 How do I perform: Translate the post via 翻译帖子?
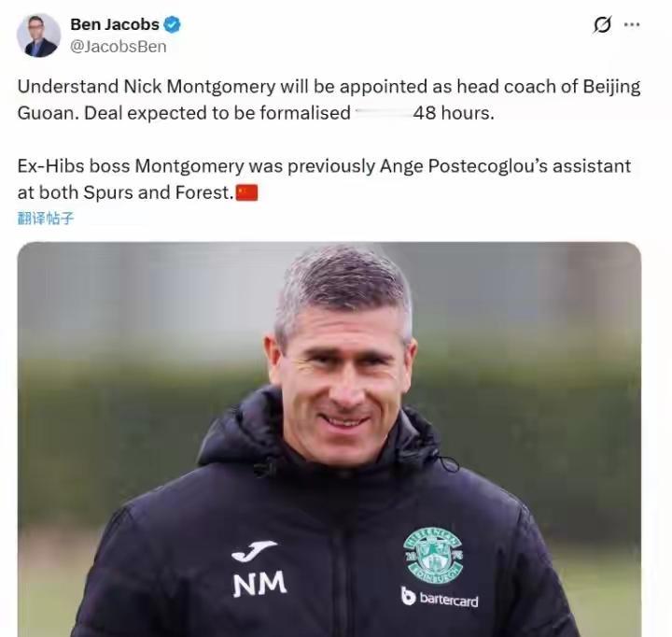pos(46,219)
